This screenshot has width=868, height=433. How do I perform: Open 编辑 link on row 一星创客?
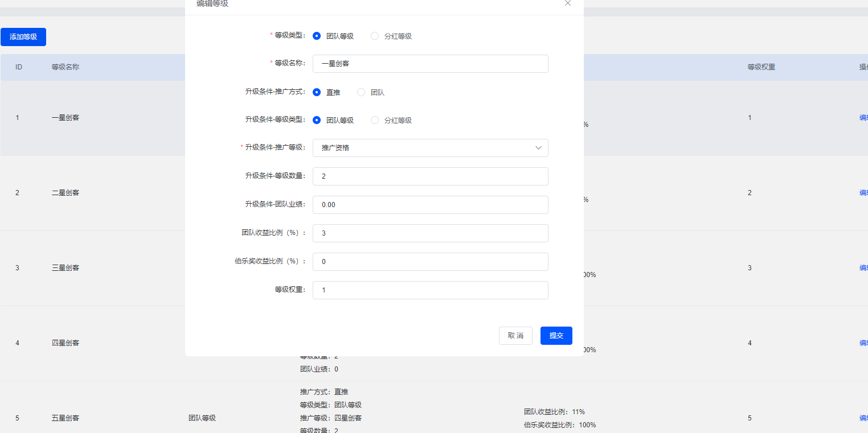tap(863, 117)
